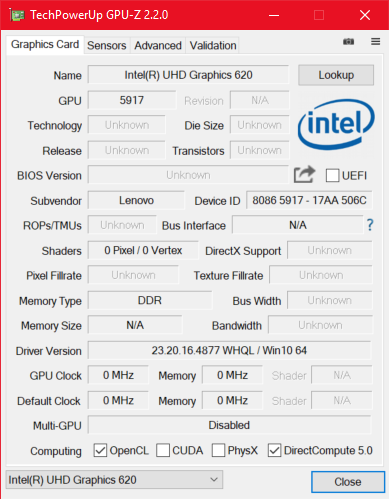Click the Device ID value field

pyautogui.click(x=309, y=200)
